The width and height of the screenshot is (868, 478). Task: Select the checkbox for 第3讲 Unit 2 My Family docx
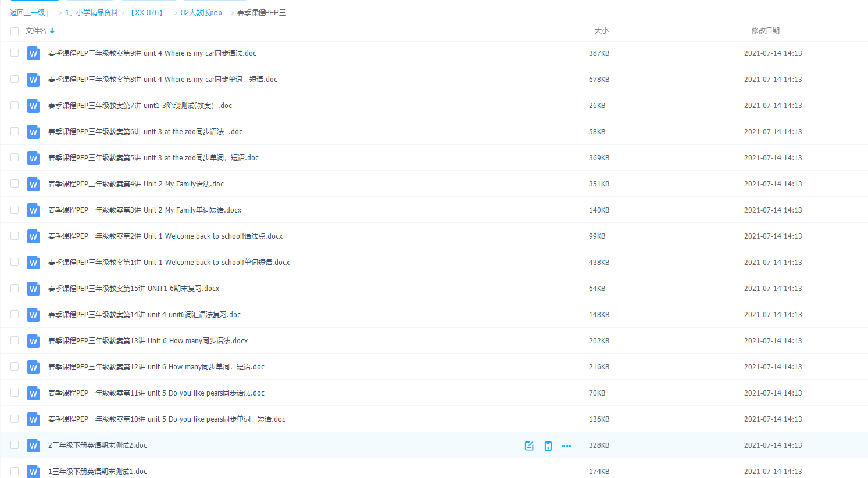click(15, 210)
